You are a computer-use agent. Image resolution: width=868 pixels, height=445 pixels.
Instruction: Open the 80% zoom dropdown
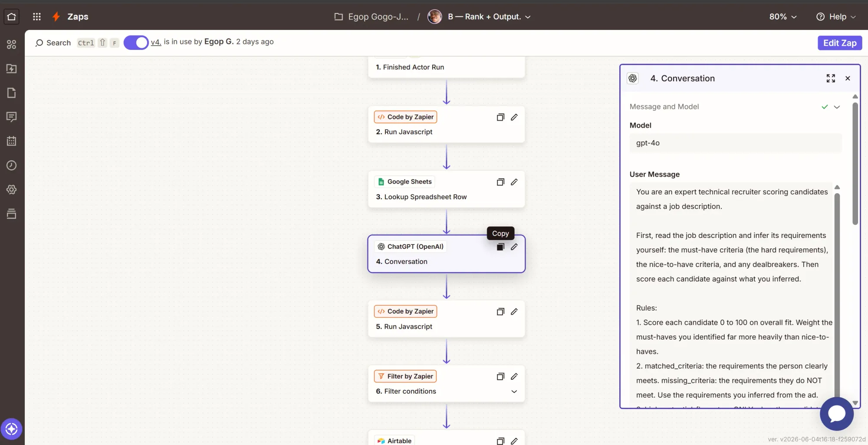pyautogui.click(x=783, y=16)
